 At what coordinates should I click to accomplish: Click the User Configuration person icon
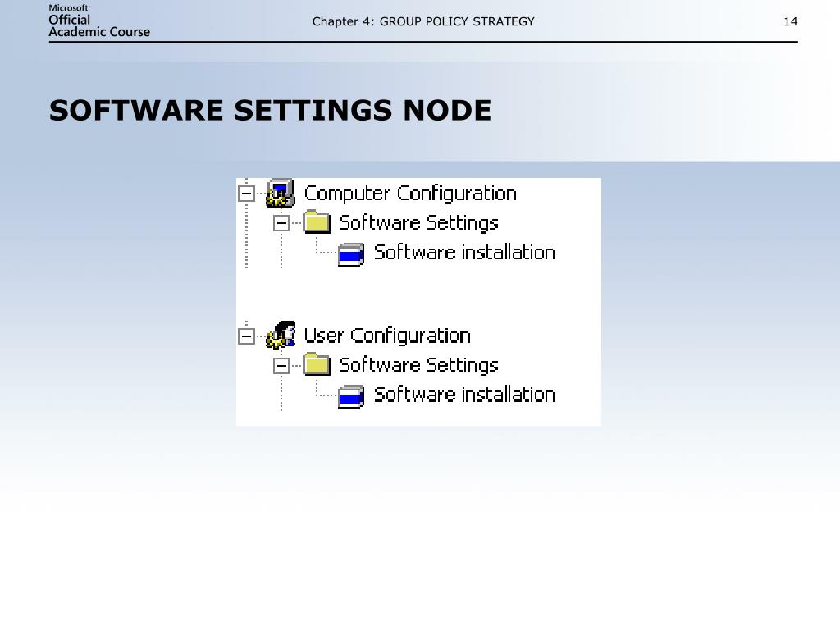[281, 336]
